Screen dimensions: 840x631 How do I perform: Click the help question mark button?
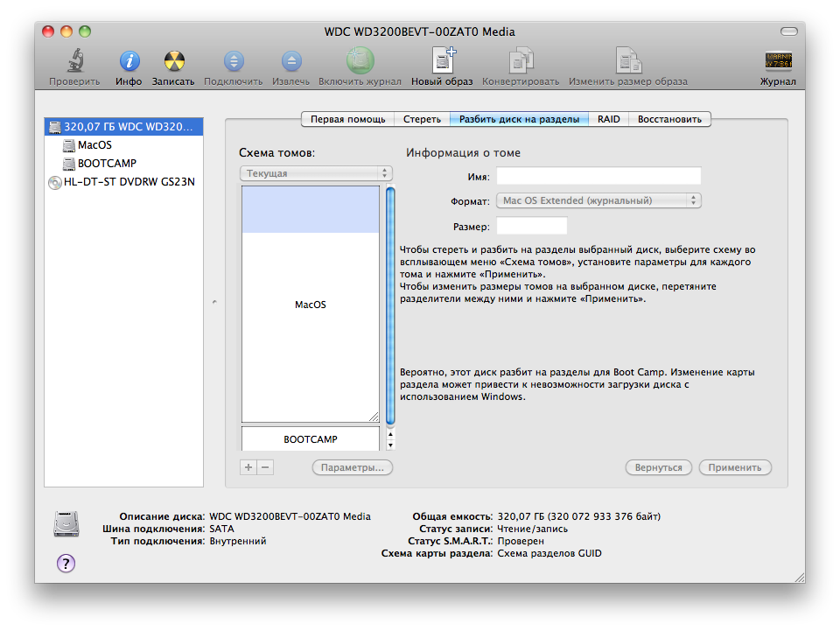pos(66,563)
